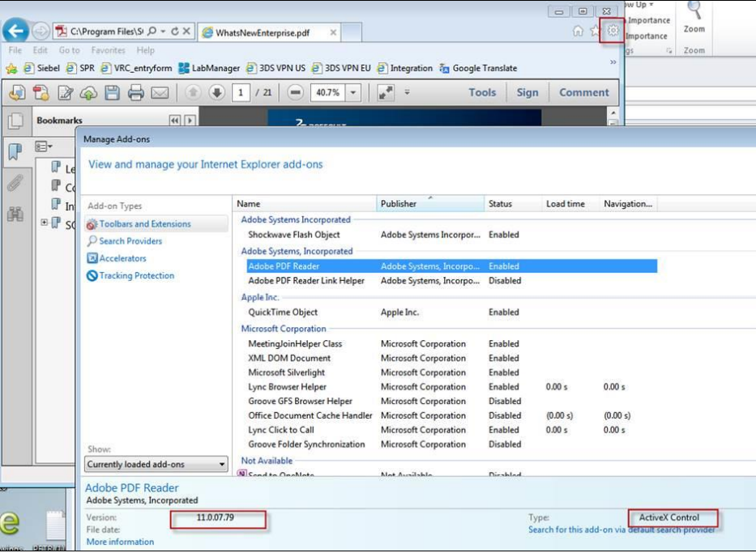
Task: Sort add-ons by Name column
Action: [304, 204]
